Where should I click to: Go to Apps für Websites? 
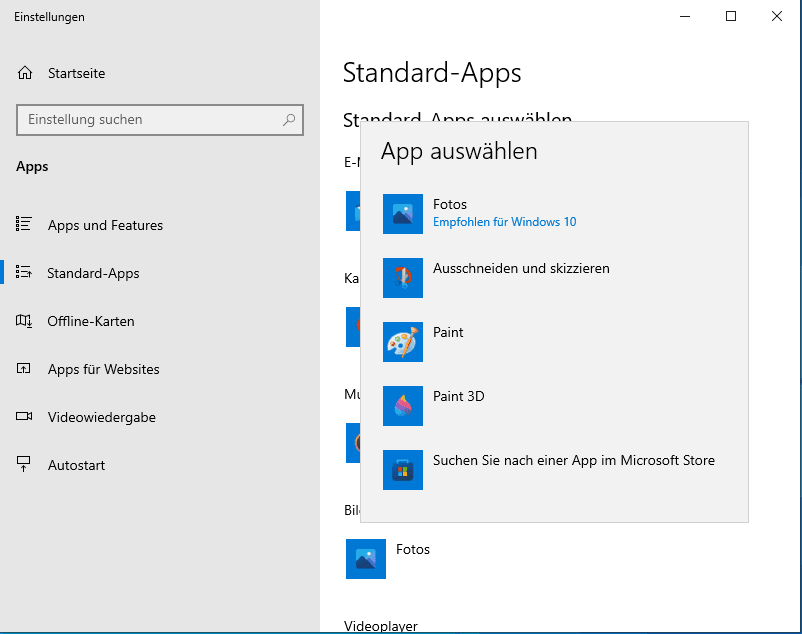click(103, 369)
